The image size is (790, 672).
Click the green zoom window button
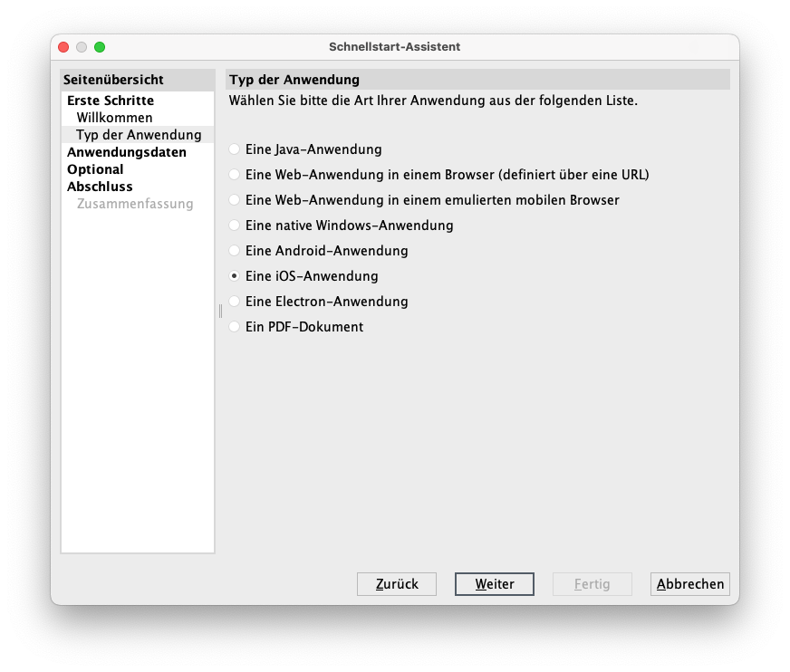[100, 47]
